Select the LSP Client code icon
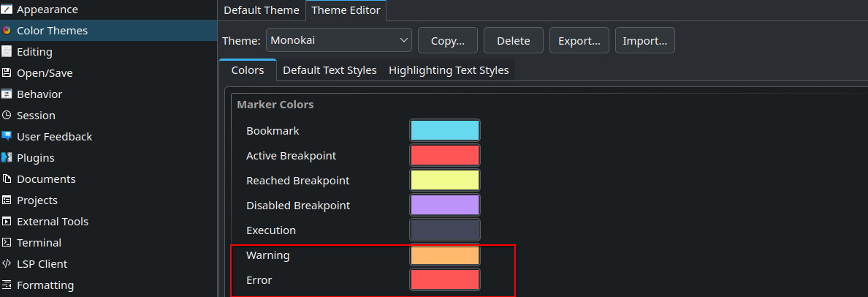 tap(7, 264)
